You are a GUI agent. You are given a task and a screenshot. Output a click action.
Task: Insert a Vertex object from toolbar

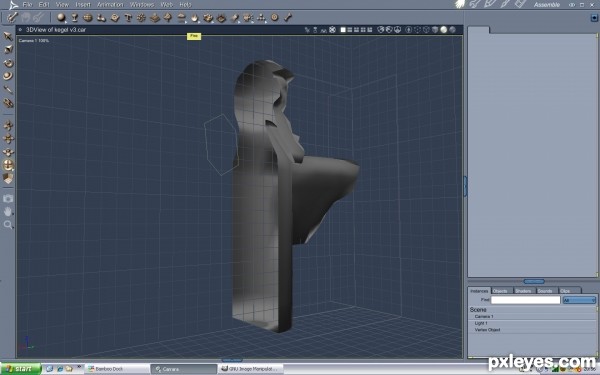[88, 17]
